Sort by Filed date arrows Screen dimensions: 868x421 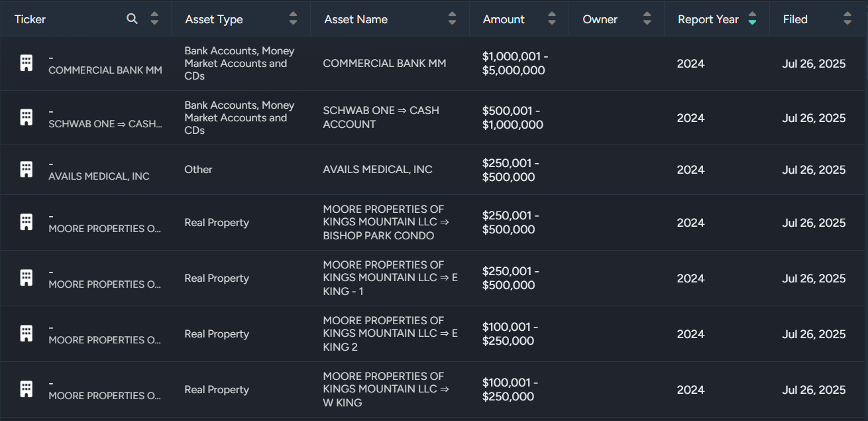[847, 19]
